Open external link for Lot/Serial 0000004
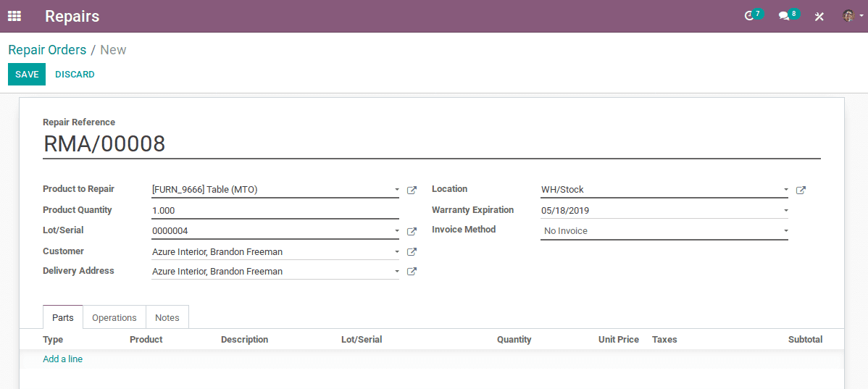The height and width of the screenshot is (389, 868). tap(412, 231)
